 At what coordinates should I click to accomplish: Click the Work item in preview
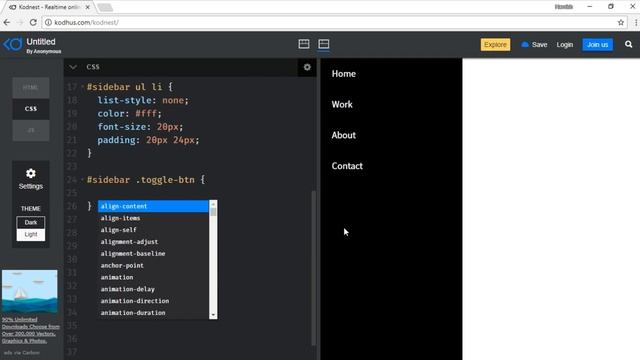(x=342, y=104)
